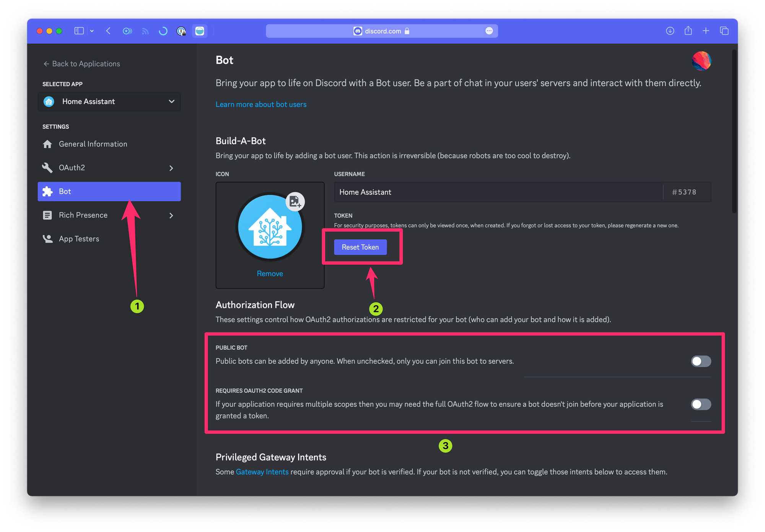Open the Gateway Intents link
The width and height of the screenshot is (765, 532).
[262, 472]
